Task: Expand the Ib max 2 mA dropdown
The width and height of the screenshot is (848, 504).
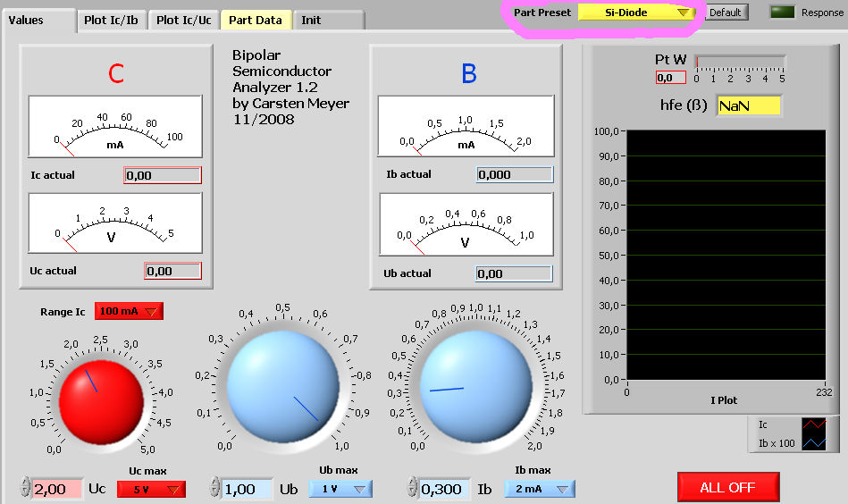Action: pos(539,489)
